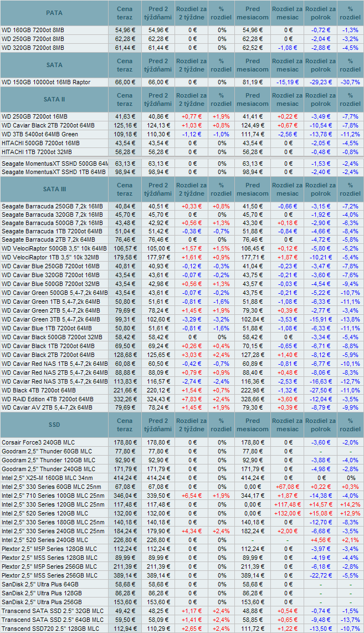Select the WD Black 4TB 7200ot 64MB name
The image size is (364, 633).
pos(39,390)
